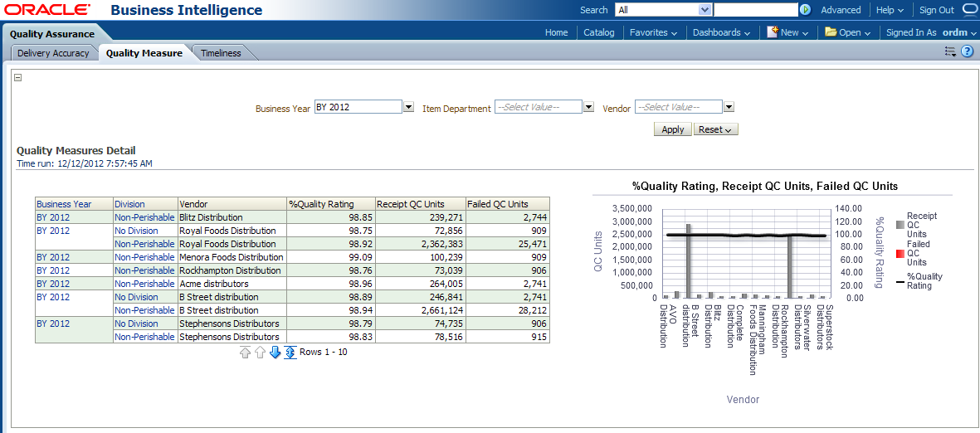
Task: Switch to the Delivery Accuracy tab
Action: pyautogui.click(x=53, y=53)
